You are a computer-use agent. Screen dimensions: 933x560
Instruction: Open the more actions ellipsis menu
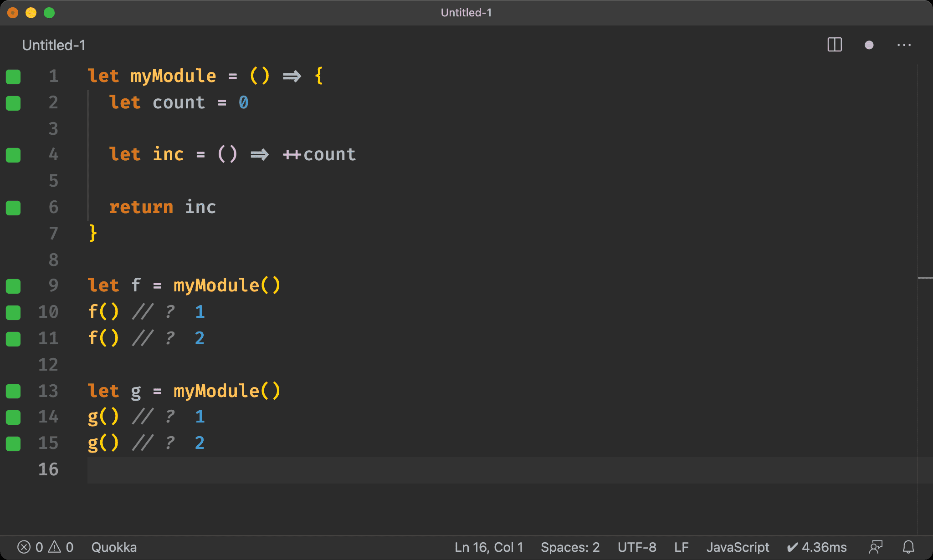904,45
